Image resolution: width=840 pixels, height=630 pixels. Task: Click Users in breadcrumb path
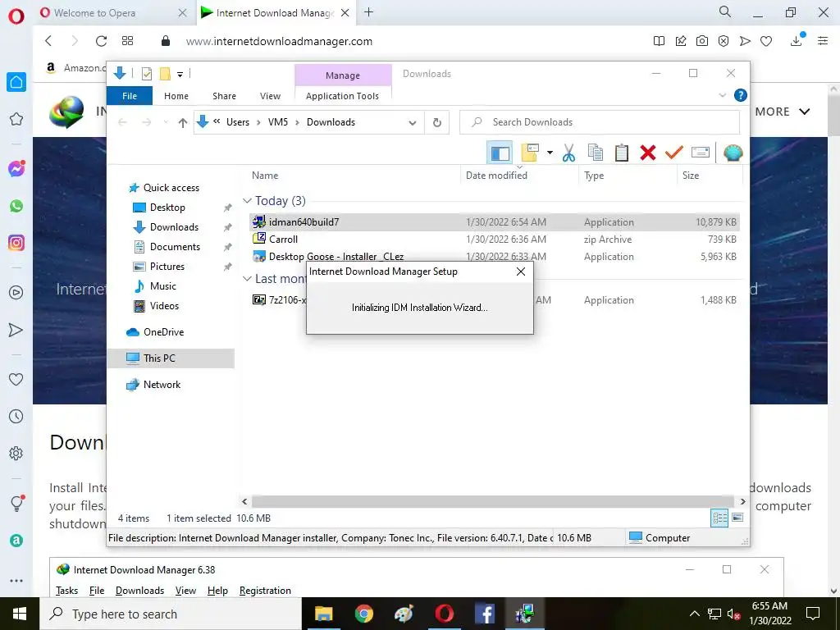point(238,122)
